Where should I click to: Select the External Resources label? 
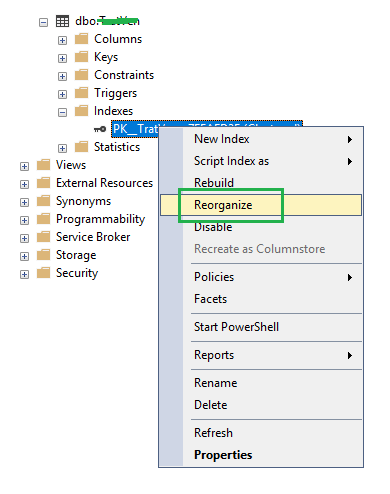pos(104,183)
